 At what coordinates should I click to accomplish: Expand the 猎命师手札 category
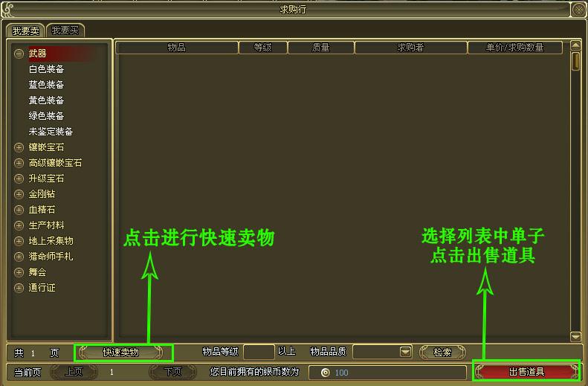(x=19, y=257)
